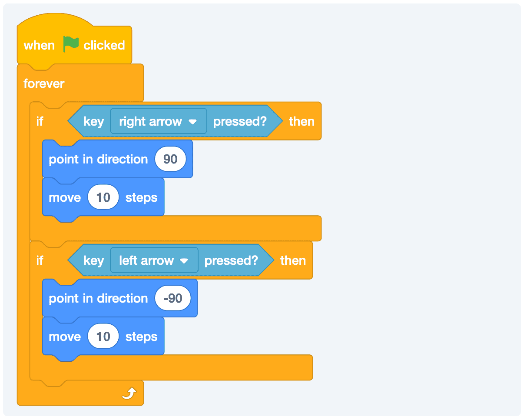Image resolution: width=524 pixels, height=420 pixels.
Task: Select the "forever" block label
Action: coord(44,83)
